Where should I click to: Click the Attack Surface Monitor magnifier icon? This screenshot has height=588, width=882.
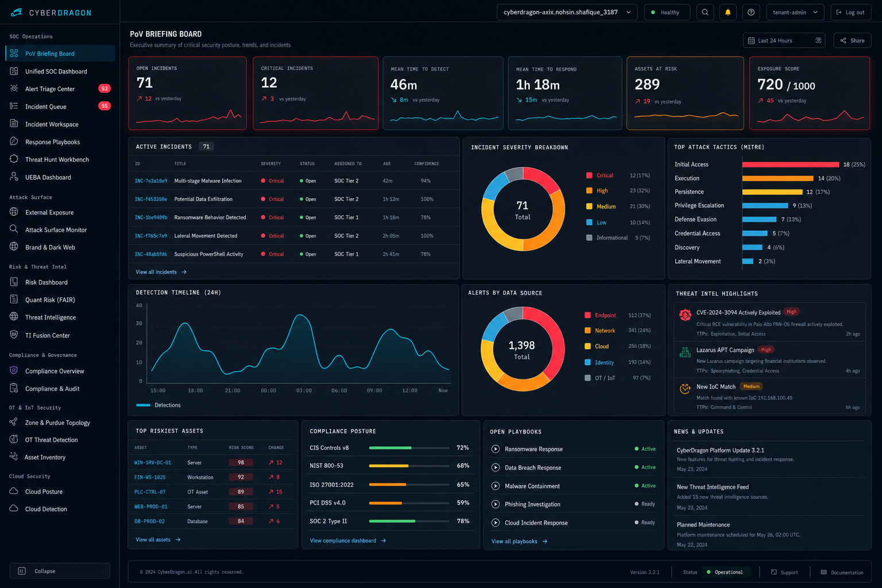click(x=14, y=229)
